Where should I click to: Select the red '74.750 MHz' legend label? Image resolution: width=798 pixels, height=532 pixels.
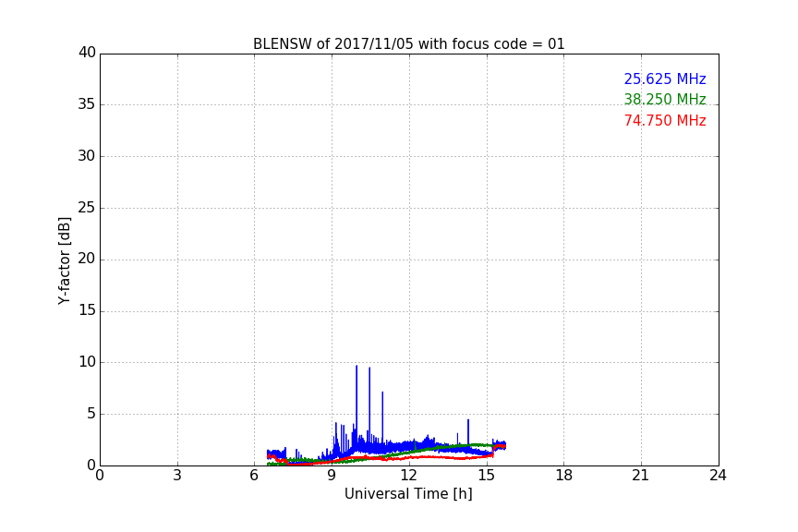tap(665, 121)
